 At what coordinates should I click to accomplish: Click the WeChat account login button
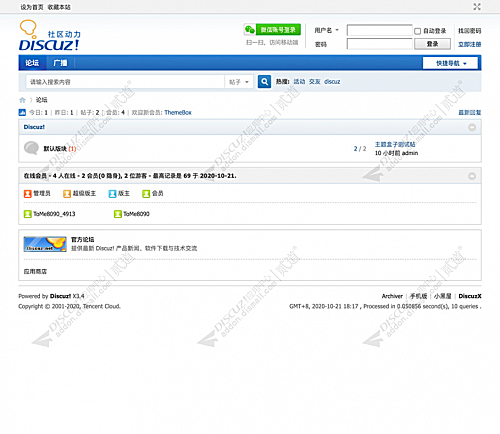tap(272, 30)
